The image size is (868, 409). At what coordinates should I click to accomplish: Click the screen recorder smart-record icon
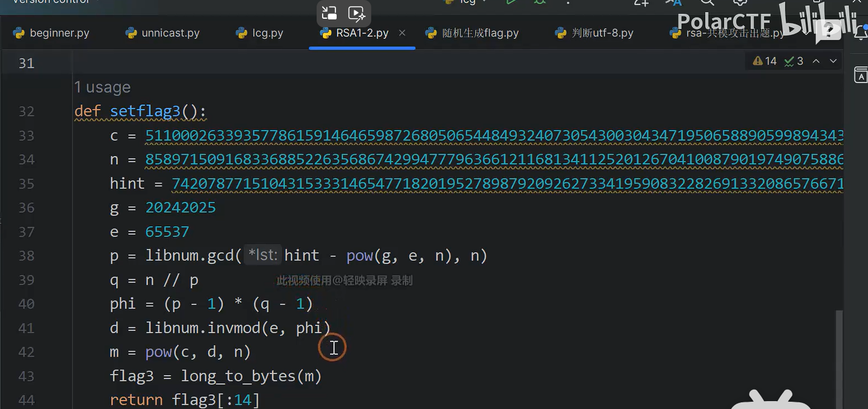[x=357, y=13]
